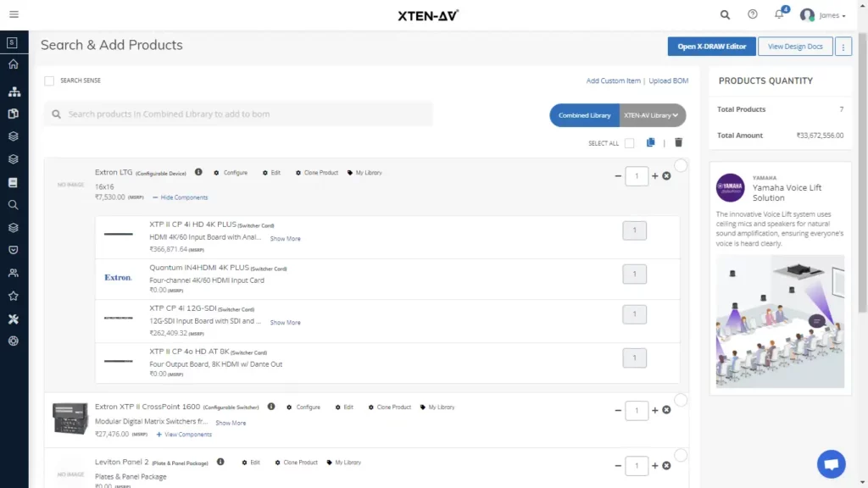Image resolution: width=868 pixels, height=488 pixels.
Task: Open the star favorites icon in sidebar
Action: (14, 296)
